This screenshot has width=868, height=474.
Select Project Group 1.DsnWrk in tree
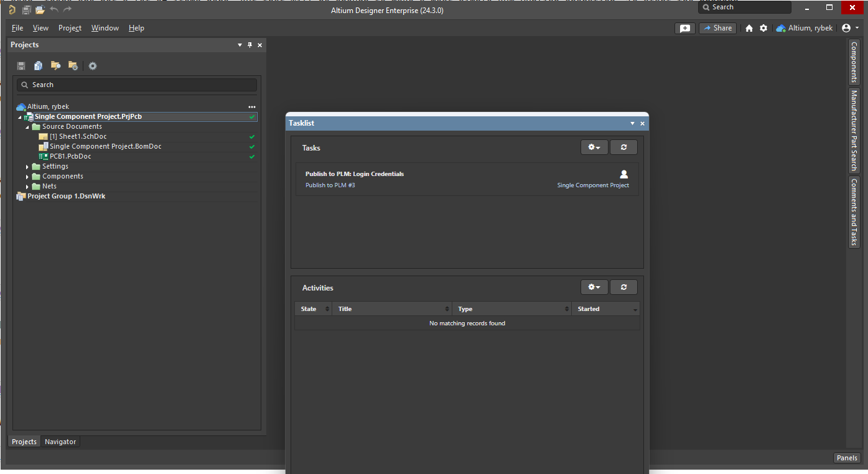pos(66,197)
